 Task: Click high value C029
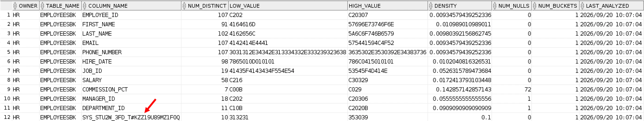point(355,89)
